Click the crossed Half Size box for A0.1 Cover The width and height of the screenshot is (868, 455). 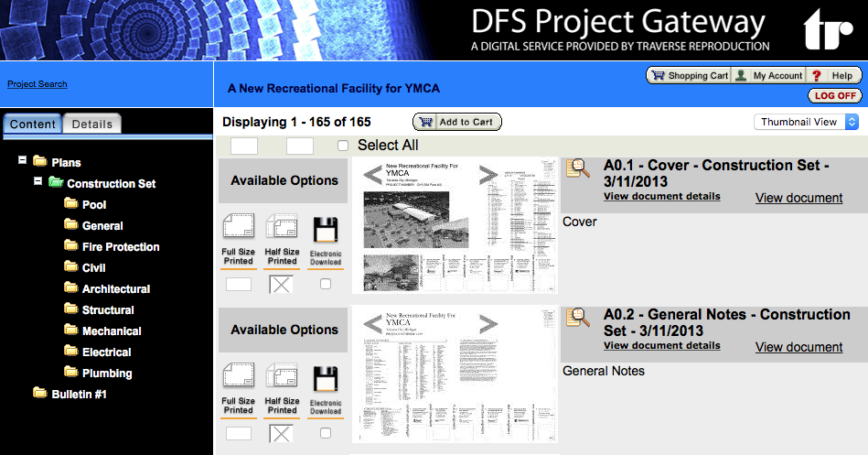(x=281, y=285)
